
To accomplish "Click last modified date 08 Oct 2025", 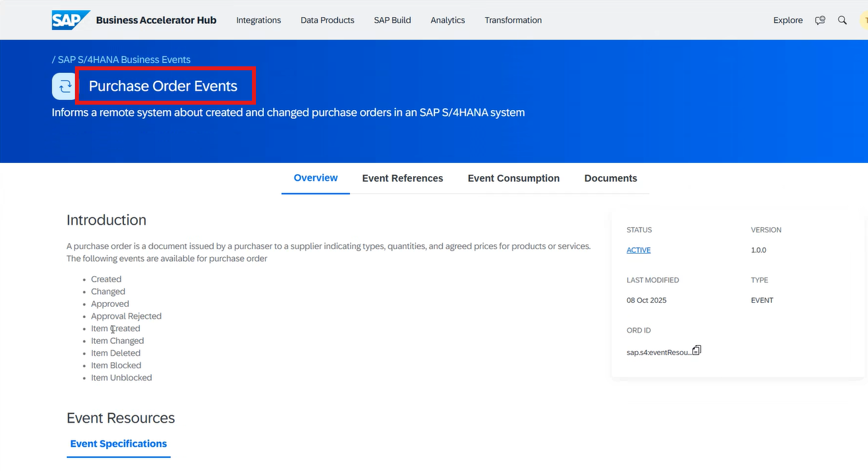I will (647, 301).
